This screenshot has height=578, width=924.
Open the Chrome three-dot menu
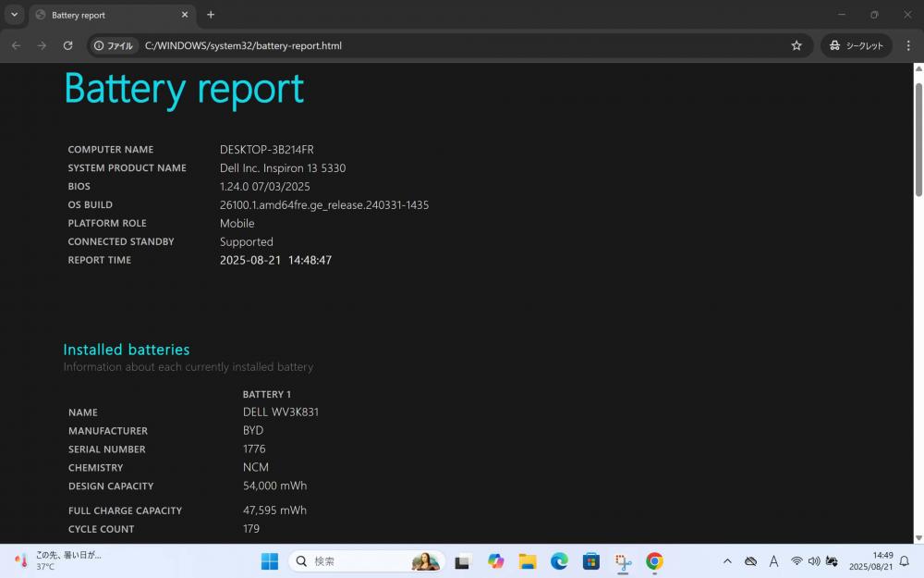point(908,45)
